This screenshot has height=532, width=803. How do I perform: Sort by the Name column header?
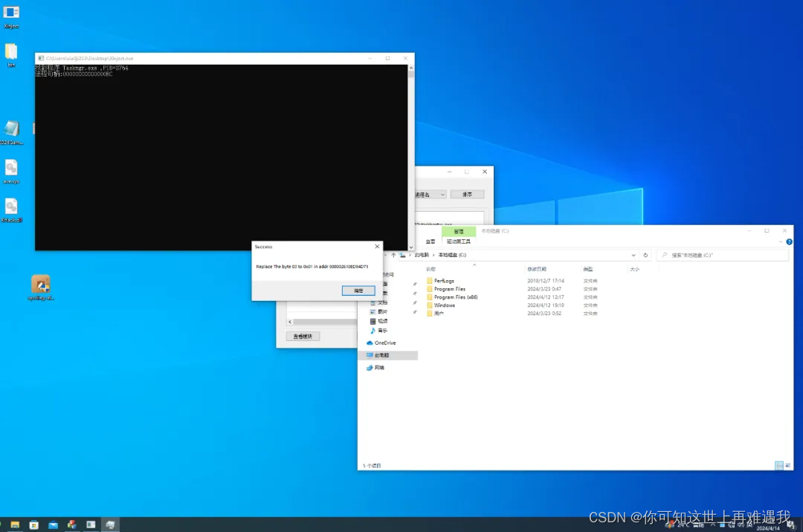coord(430,269)
